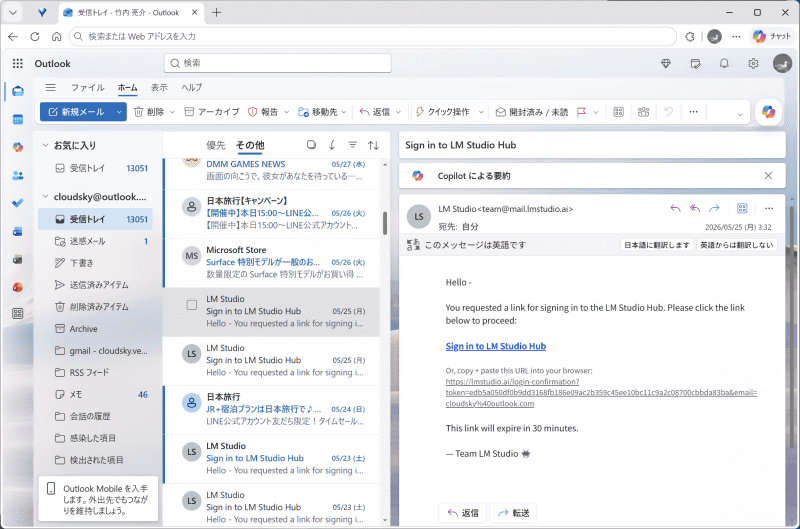Click apps icon in message header

tap(742, 208)
